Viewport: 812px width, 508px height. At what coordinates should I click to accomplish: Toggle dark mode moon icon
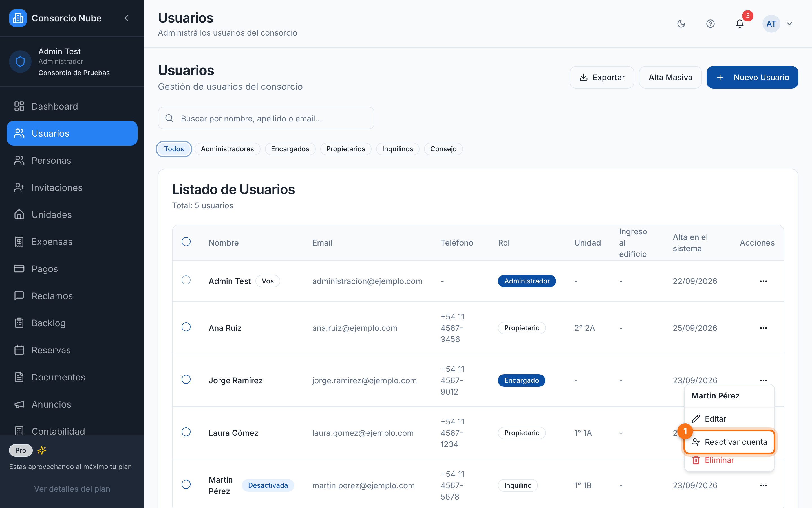[681, 23]
